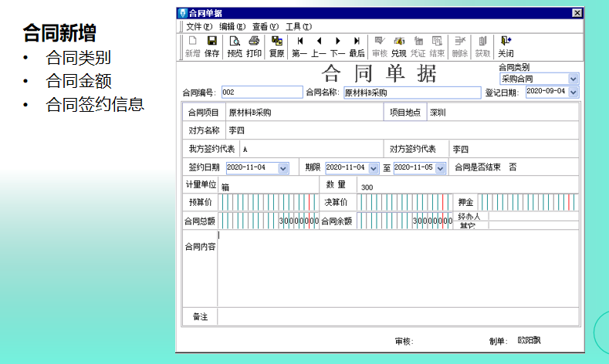The image size is (609, 364).
Task: Open print preview via 预览 icon
Action: (x=235, y=46)
